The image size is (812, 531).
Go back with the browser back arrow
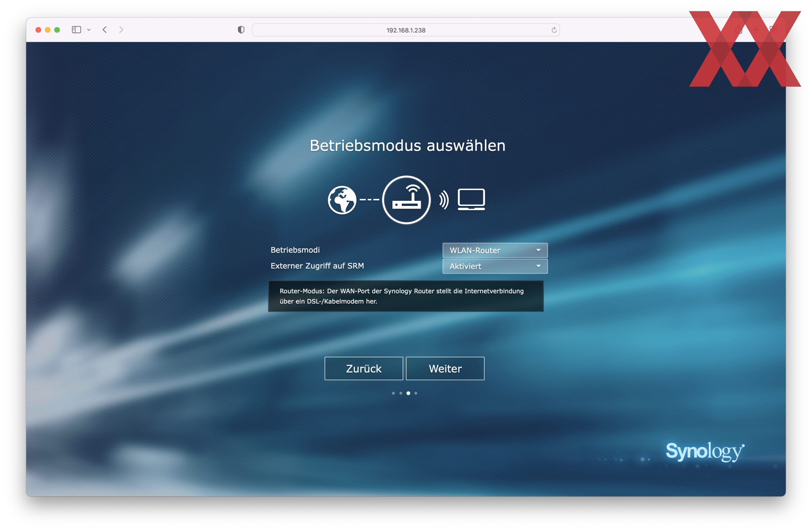[x=104, y=30]
